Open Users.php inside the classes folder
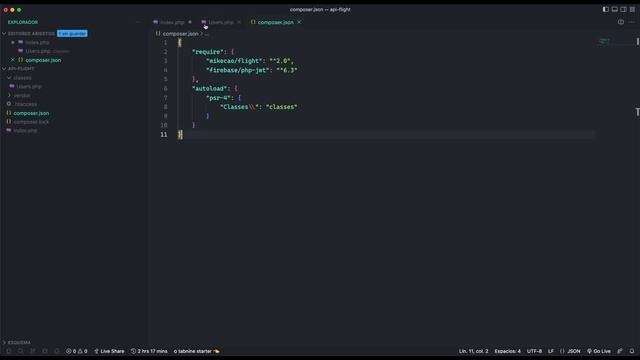 (x=29, y=87)
